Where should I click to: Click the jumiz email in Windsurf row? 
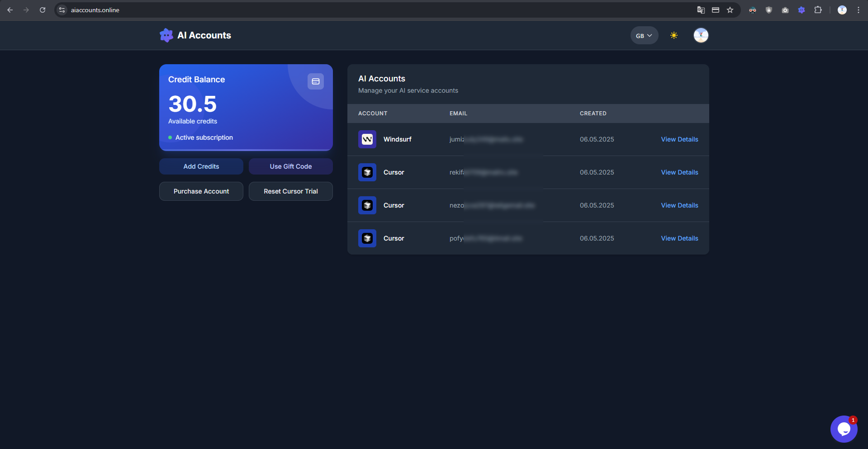point(486,139)
